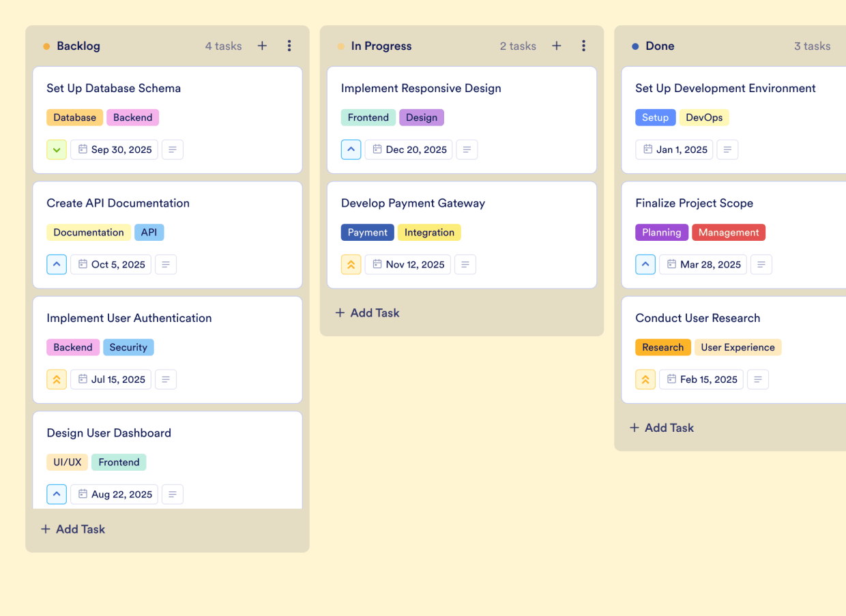The height and width of the screenshot is (616, 846).
Task: Open the In Progress column three-dot menu
Action: pos(584,46)
